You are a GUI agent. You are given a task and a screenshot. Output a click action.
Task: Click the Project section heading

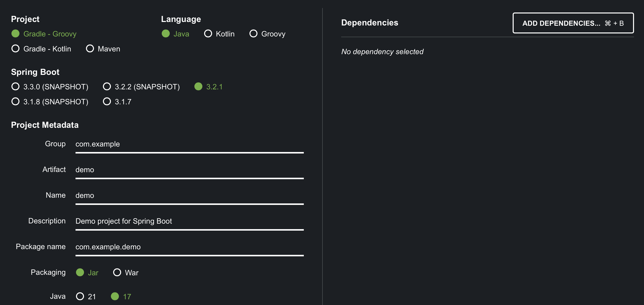pyautogui.click(x=25, y=19)
